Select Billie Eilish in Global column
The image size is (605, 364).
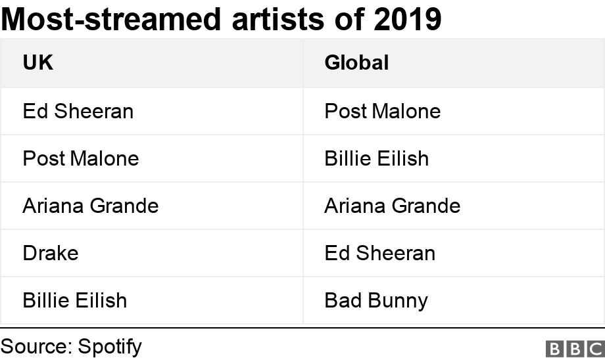point(377,158)
